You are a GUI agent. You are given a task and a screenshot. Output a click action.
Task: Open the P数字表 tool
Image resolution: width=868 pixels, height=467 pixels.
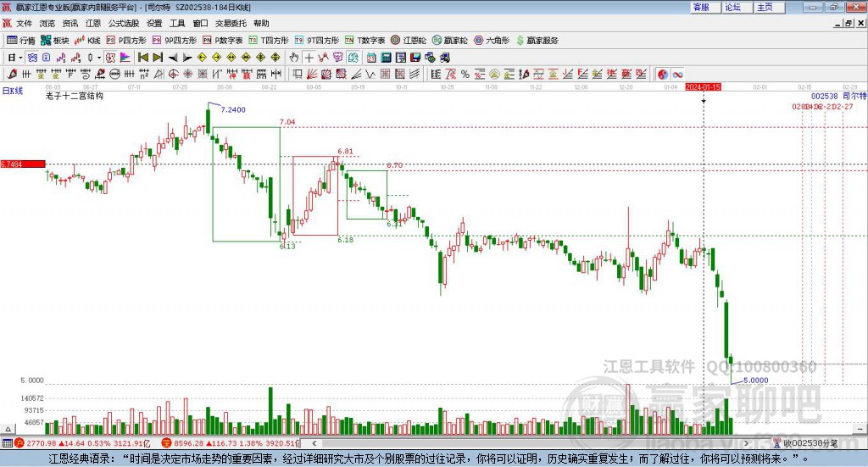pyautogui.click(x=223, y=41)
